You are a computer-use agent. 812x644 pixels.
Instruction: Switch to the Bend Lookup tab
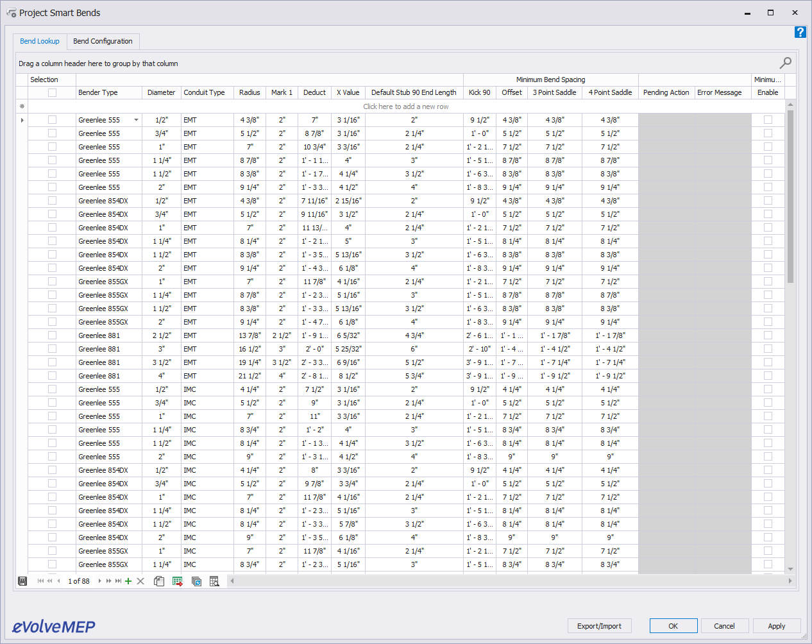pos(40,41)
